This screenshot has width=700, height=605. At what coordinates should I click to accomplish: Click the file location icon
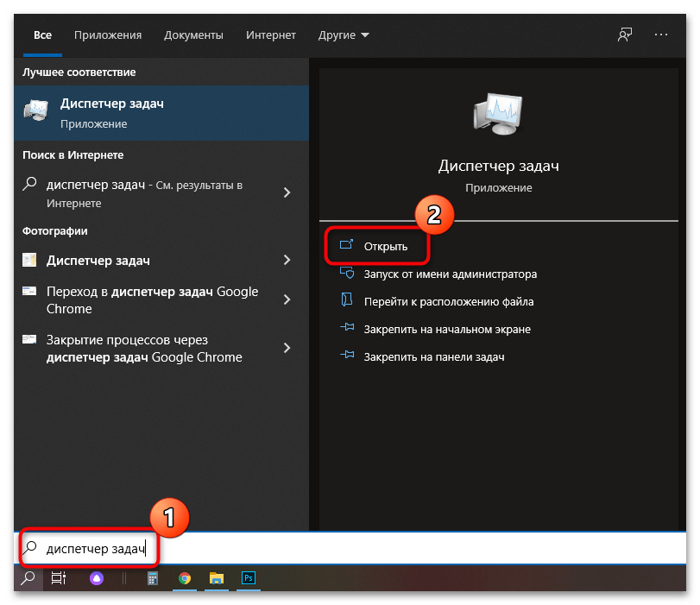pyautogui.click(x=347, y=299)
